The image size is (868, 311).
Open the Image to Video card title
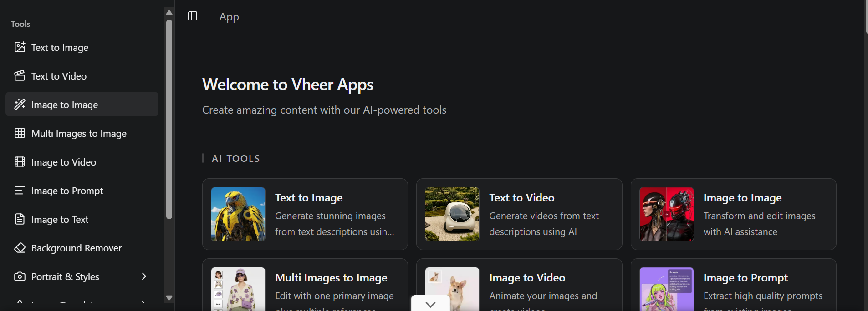tap(527, 278)
